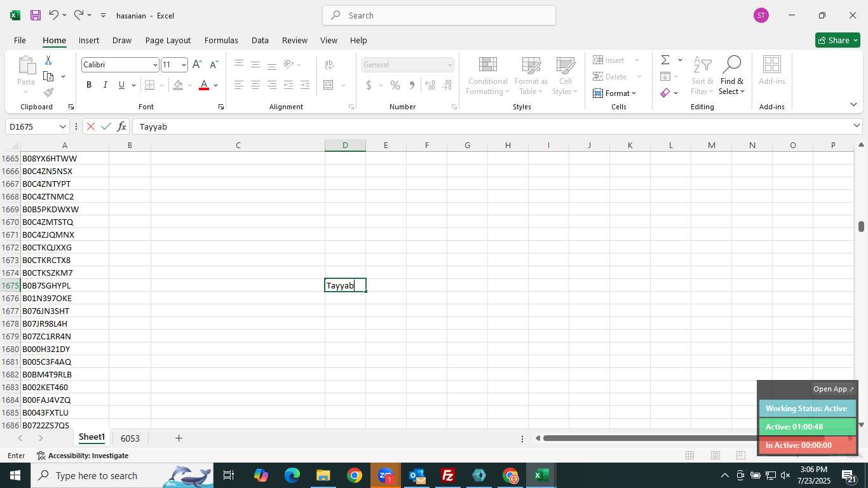Open Format as Table gallery
Viewport: 868px width, 488px height.
coord(531,76)
